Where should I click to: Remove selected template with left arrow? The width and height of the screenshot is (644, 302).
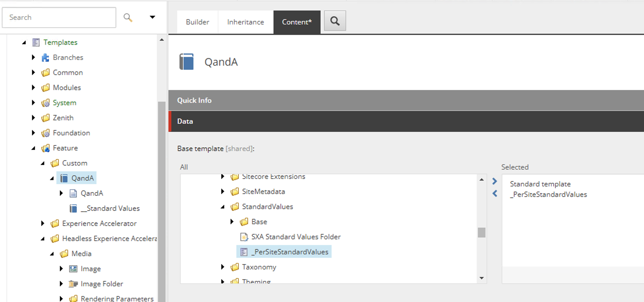click(495, 193)
